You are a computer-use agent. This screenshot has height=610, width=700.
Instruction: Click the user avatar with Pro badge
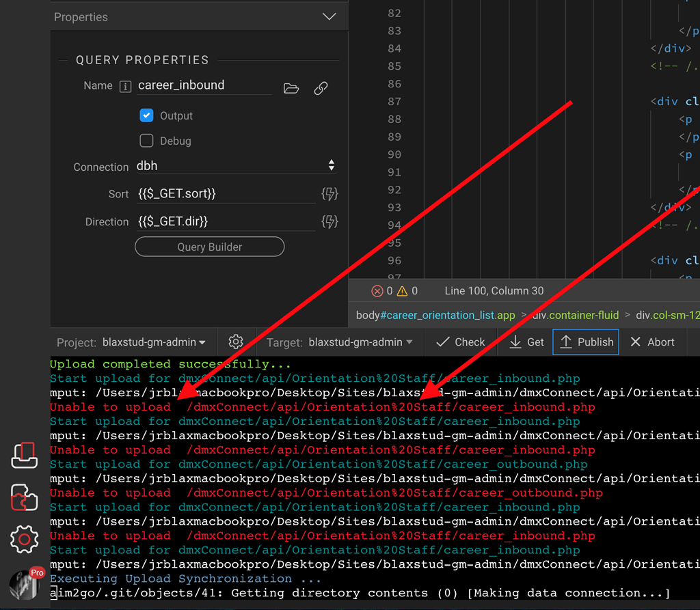tap(24, 584)
